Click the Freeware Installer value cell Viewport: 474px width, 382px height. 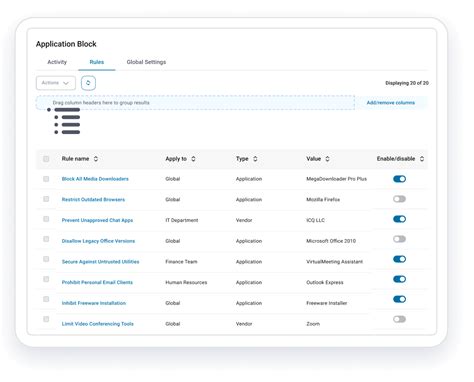(327, 303)
